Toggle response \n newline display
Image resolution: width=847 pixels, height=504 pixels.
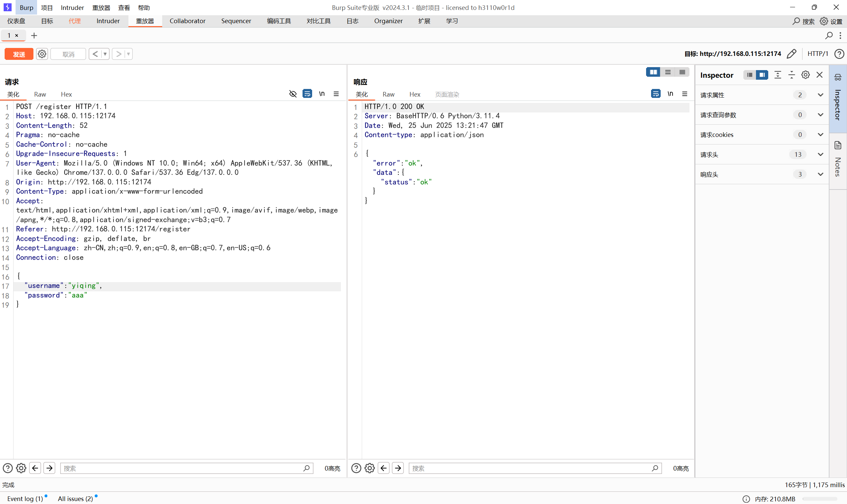(670, 93)
